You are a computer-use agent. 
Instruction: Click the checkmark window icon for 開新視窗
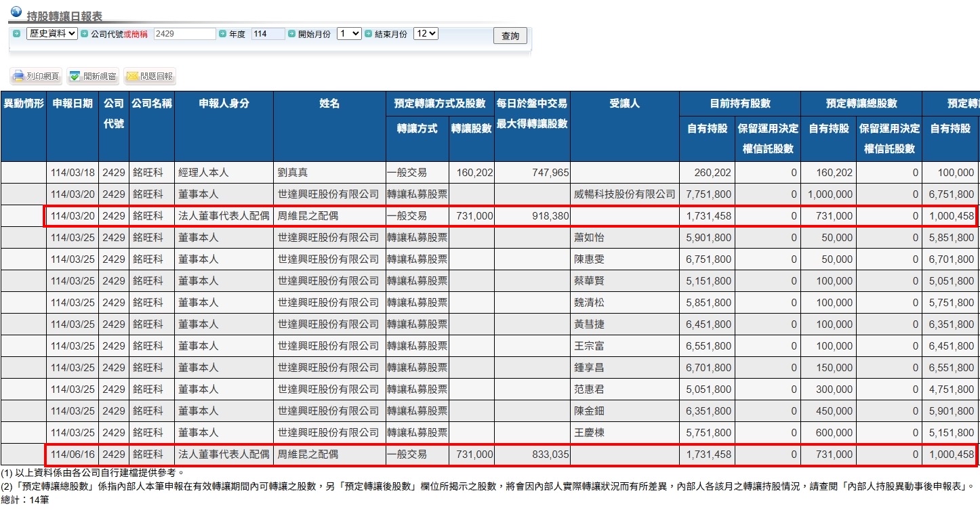coord(75,77)
